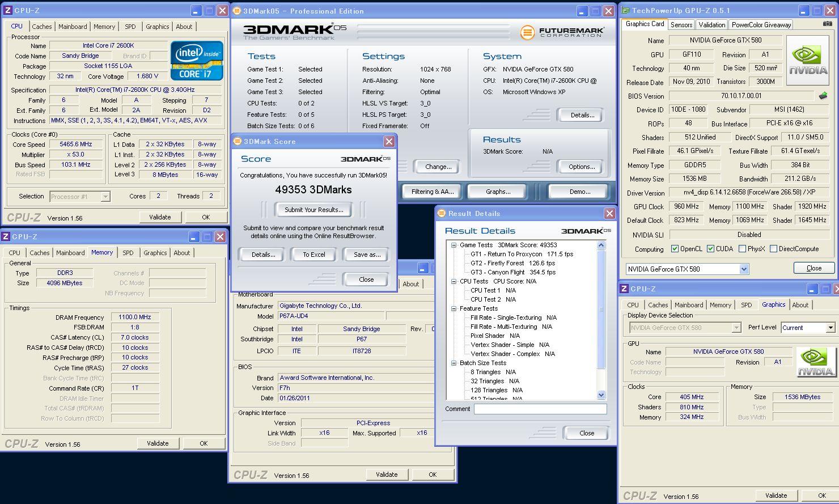Click the 49353 3DMarks score text
Screen dimensions: 839x504
click(x=313, y=190)
